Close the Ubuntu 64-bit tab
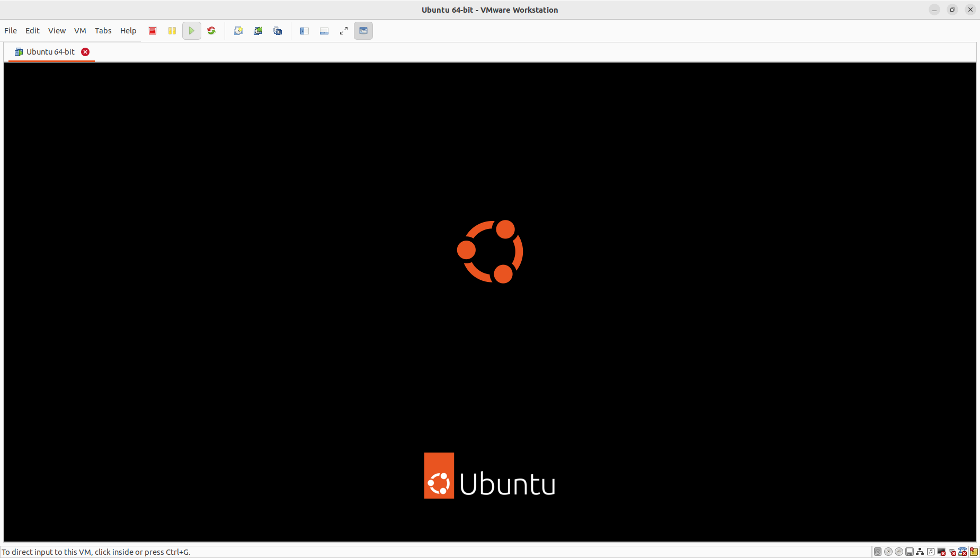 click(85, 52)
